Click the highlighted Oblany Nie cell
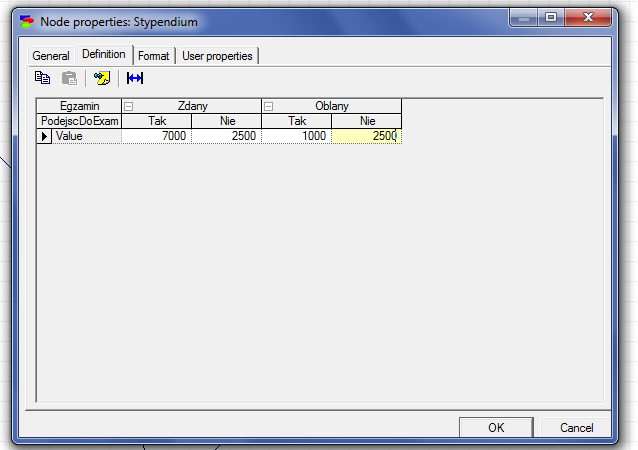The image size is (638, 450). tap(367, 136)
